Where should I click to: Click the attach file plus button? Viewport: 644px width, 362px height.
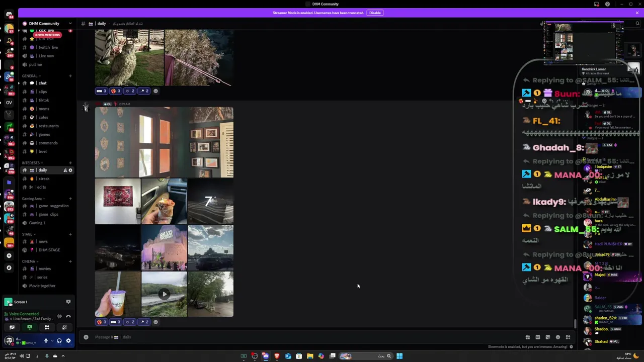click(86, 337)
